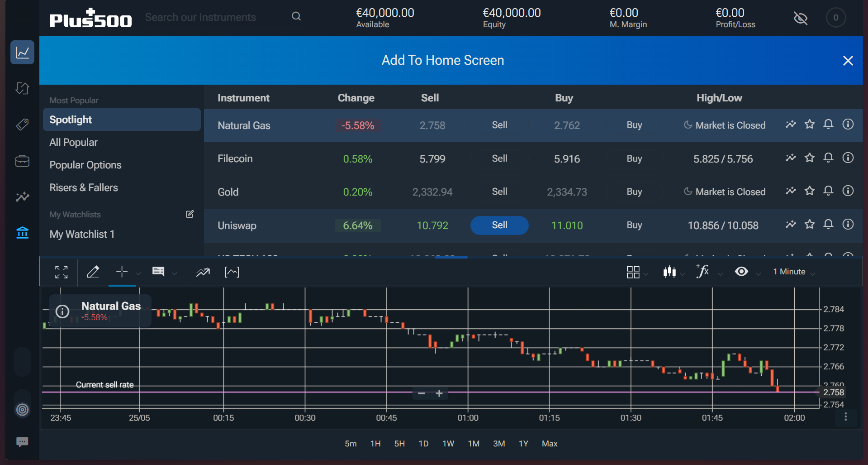The image size is (868, 465).
Task: Click the Search our Instruments field
Action: point(215,17)
